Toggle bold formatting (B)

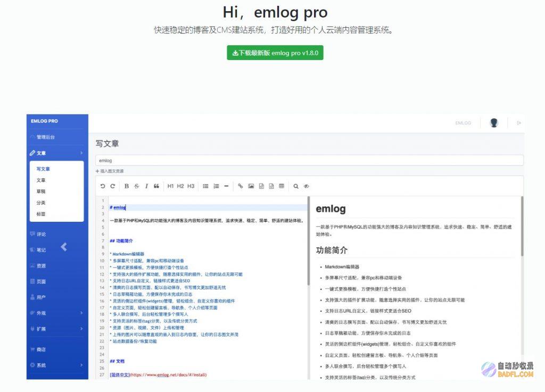(127, 186)
